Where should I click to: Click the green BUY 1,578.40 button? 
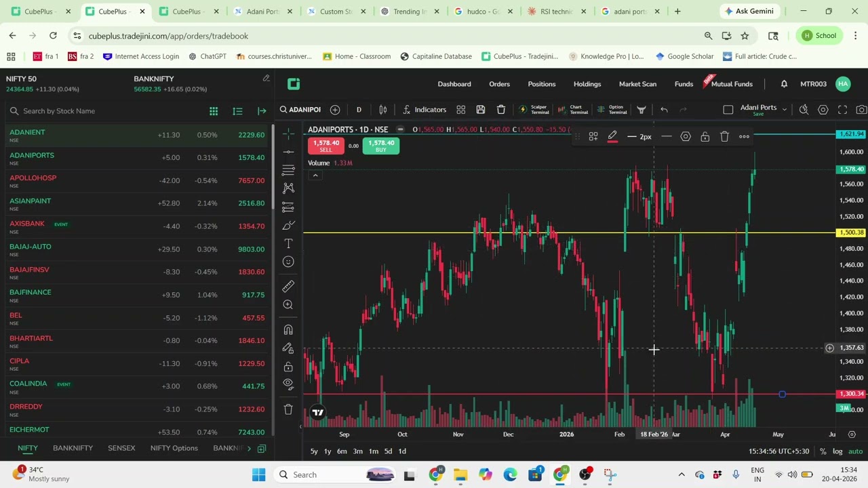coord(380,146)
